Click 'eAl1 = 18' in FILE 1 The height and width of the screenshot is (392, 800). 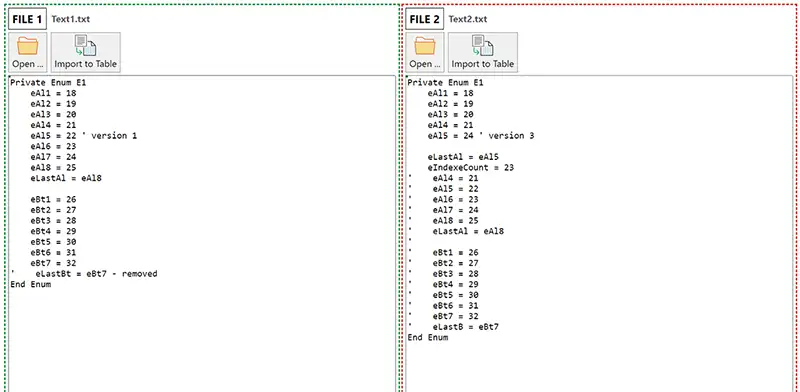tap(53, 93)
